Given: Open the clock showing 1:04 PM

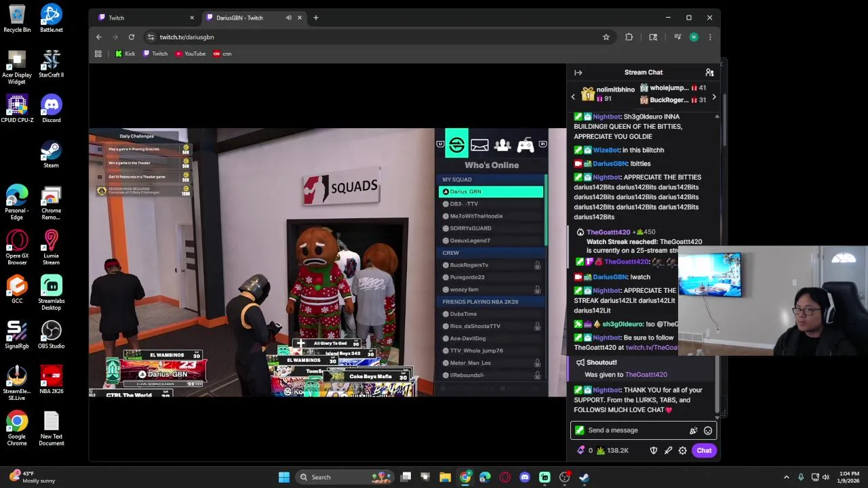Looking at the screenshot, I should point(848,477).
